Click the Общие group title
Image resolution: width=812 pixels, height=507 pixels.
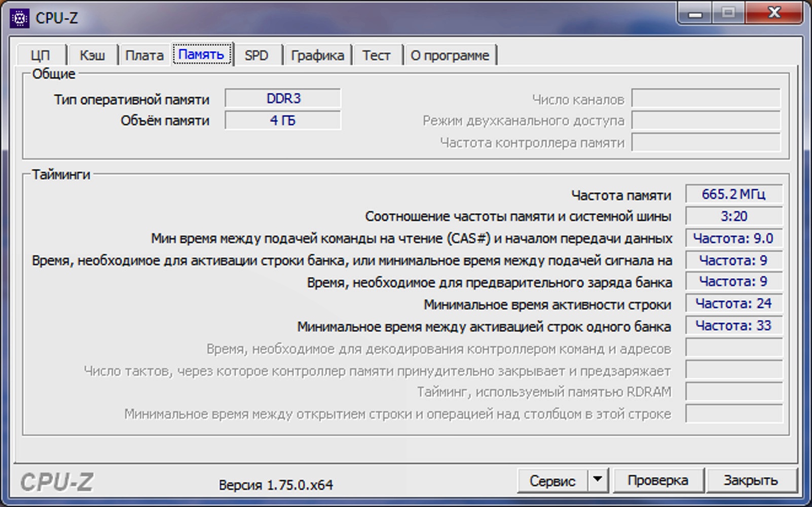[x=54, y=74]
